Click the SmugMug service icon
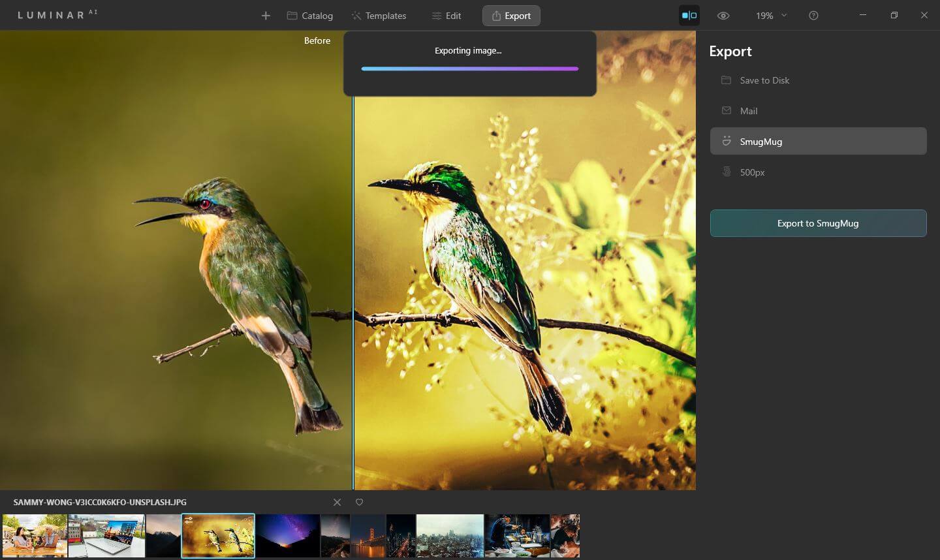Viewport: 940px width, 560px height. (x=726, y=141)
